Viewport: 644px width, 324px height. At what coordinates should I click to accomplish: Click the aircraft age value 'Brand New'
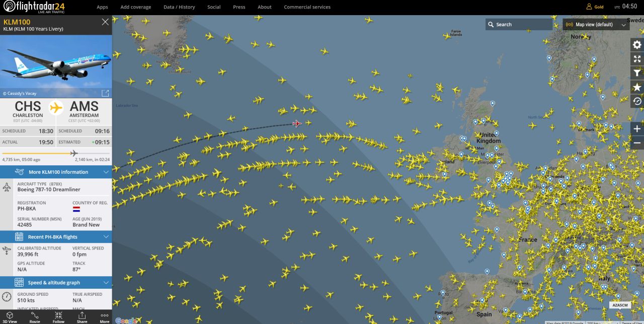86,225
